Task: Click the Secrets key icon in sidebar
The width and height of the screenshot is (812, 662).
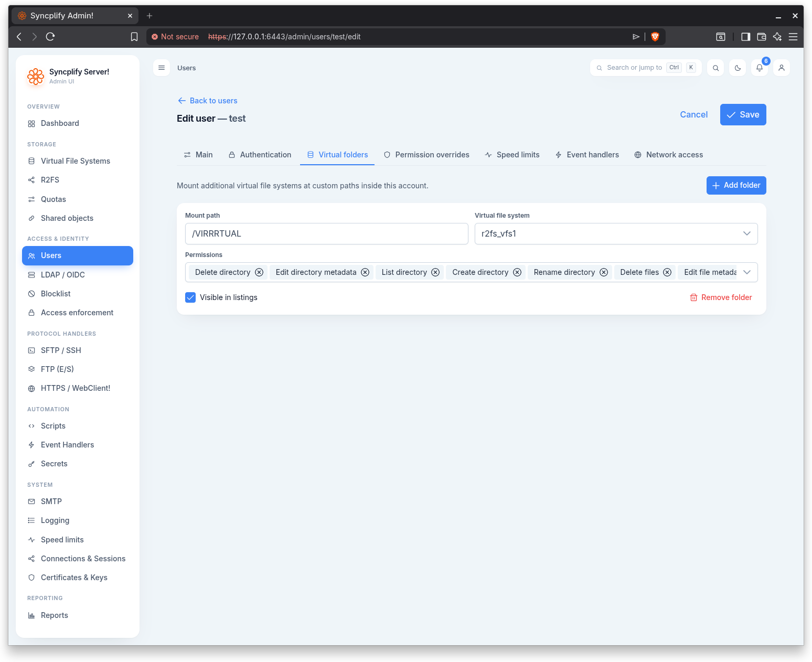Action: pyautogui.click(x=31, y=464)
